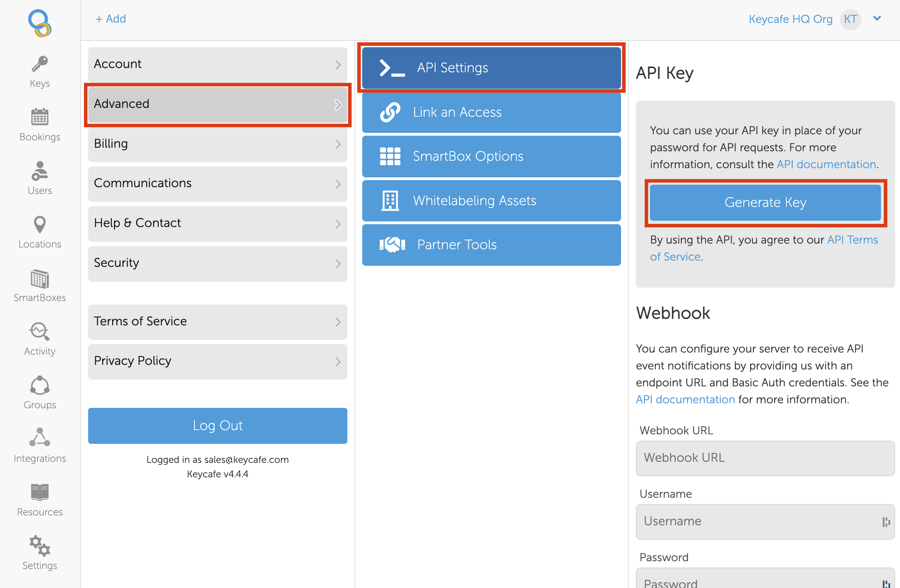Select the Account menu item
This screenshot has height=588, width=900.
tap(218, 65)
